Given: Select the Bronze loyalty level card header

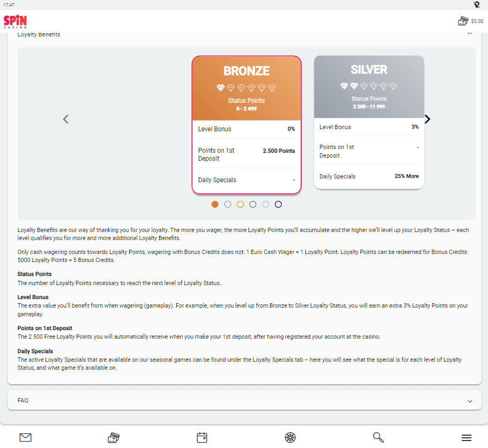Looking at the screenshot, I should coord(246,88).
